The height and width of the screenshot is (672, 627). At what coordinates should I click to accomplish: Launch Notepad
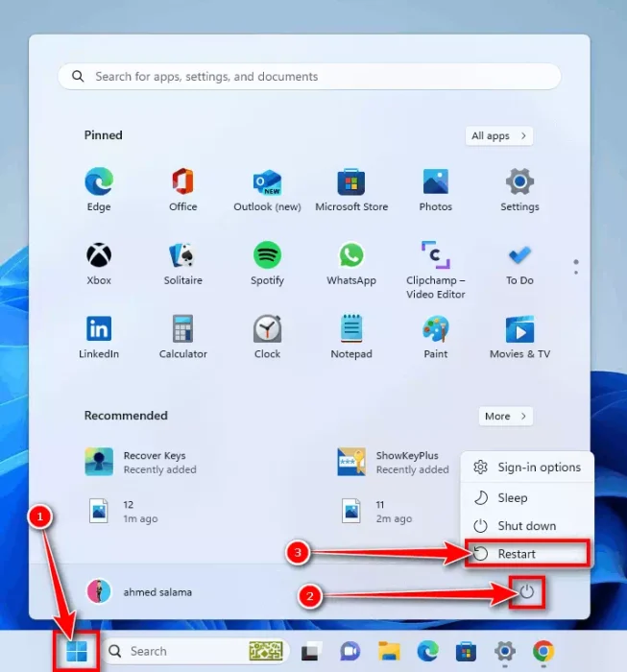(x=351, y=337)
